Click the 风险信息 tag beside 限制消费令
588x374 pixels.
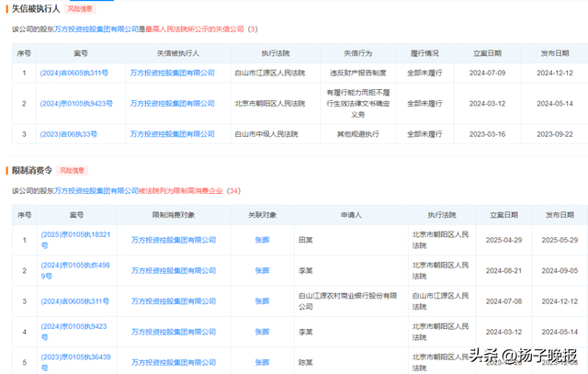coord(73,171)
